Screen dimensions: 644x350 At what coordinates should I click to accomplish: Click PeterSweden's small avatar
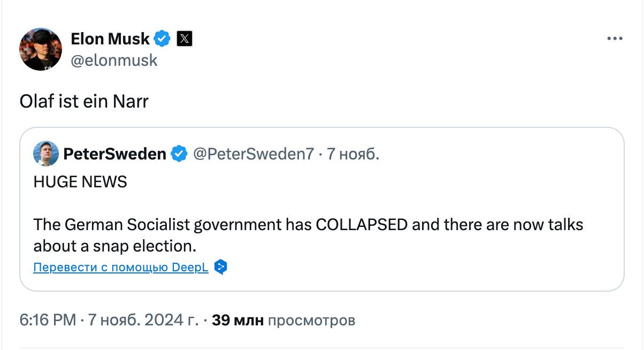(x=45, y=154)
